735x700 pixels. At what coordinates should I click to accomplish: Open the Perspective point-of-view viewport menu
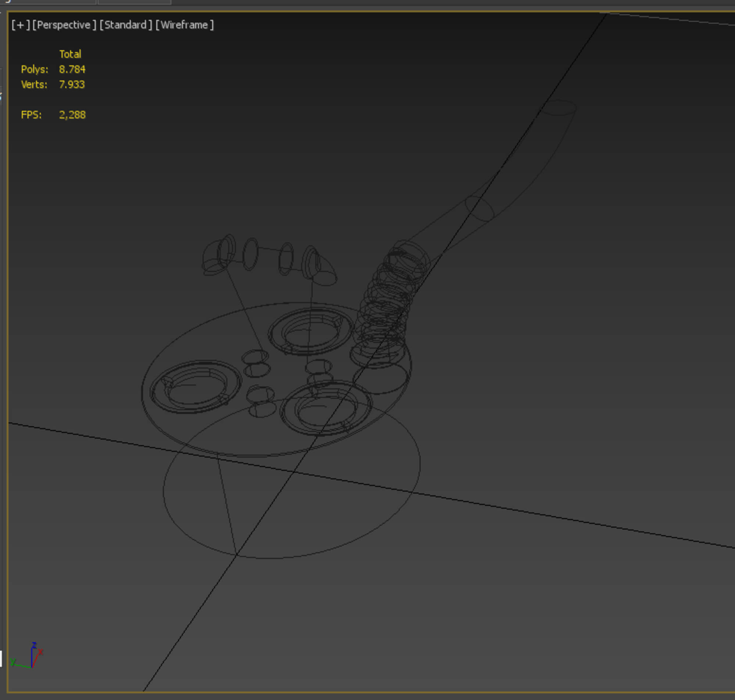click(64, 25)
